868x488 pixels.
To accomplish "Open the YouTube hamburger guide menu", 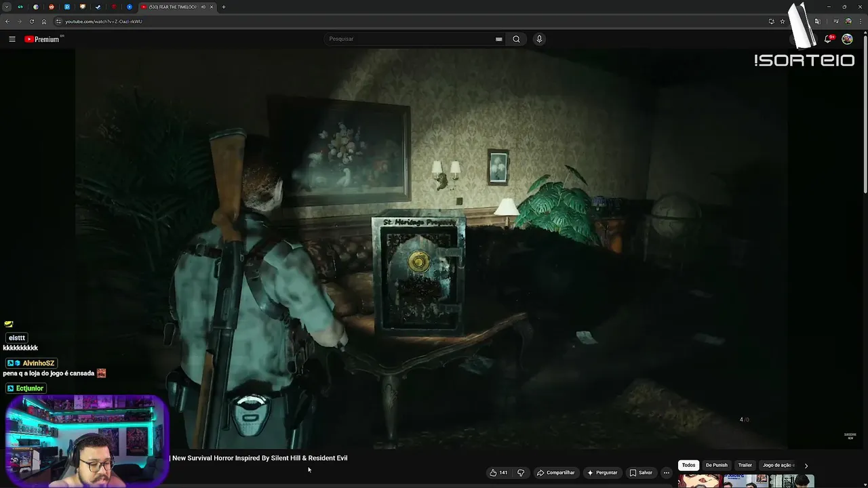I will pos(12,39).
